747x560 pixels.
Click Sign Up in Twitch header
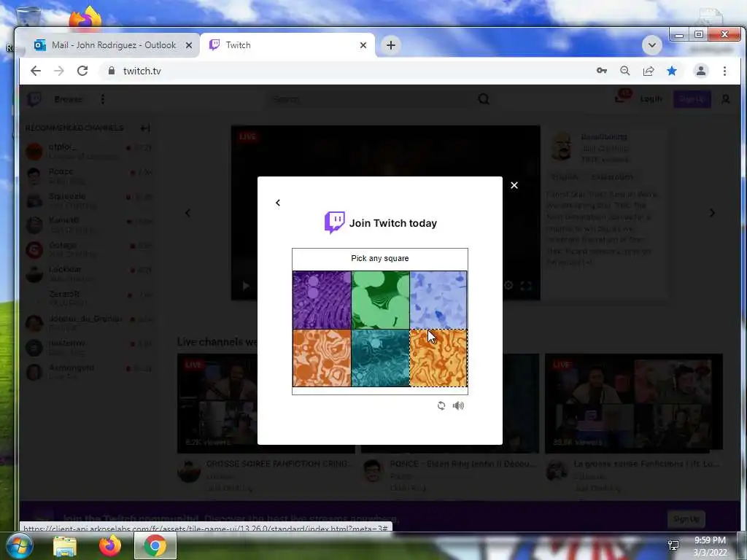692,99
